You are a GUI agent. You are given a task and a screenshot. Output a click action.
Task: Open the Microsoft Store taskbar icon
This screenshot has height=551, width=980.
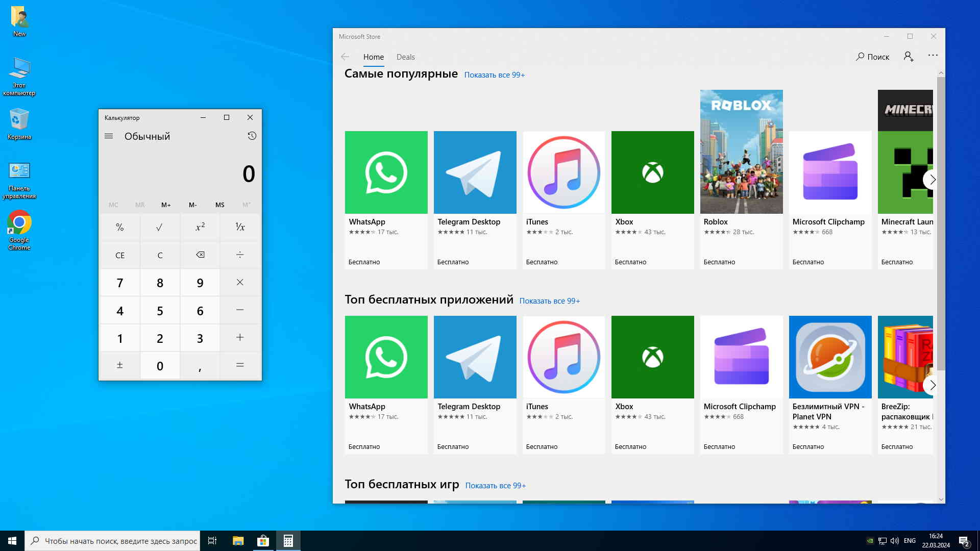pos(263,541)
